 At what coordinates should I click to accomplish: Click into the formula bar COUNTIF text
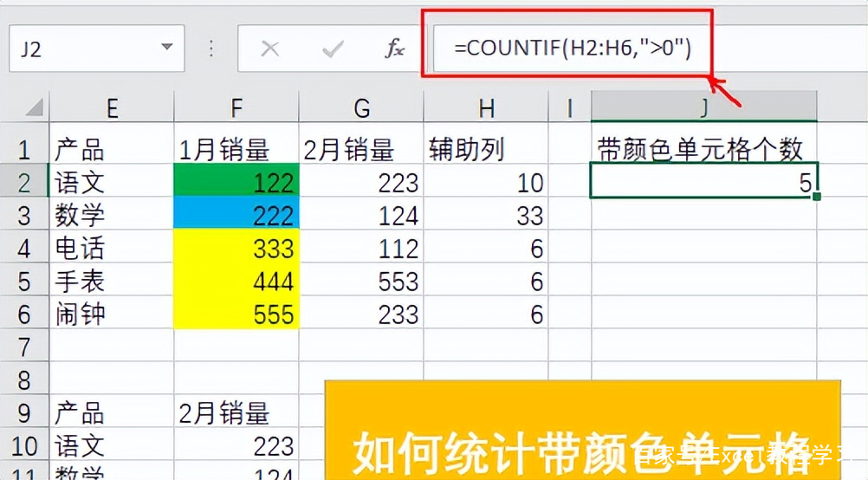573,49
